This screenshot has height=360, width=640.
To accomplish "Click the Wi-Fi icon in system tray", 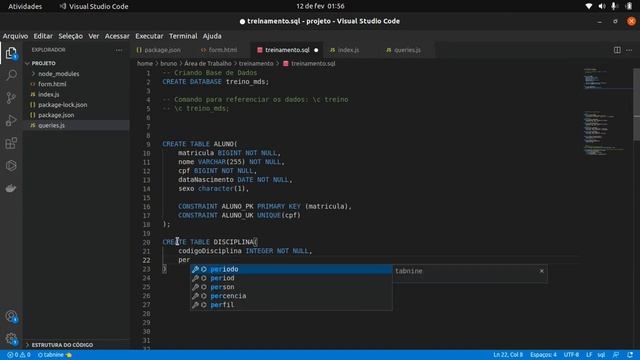I will [589, 6].
